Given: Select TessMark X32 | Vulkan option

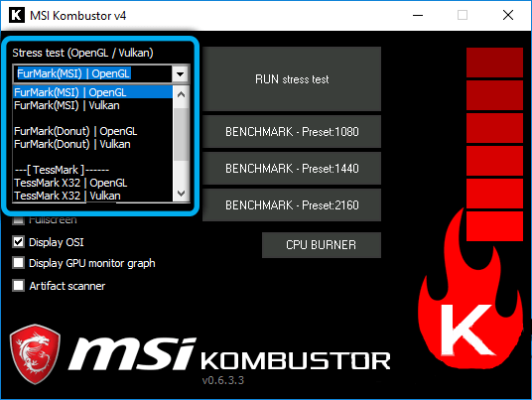Looking at the screenshot, I should coord(92,196).
